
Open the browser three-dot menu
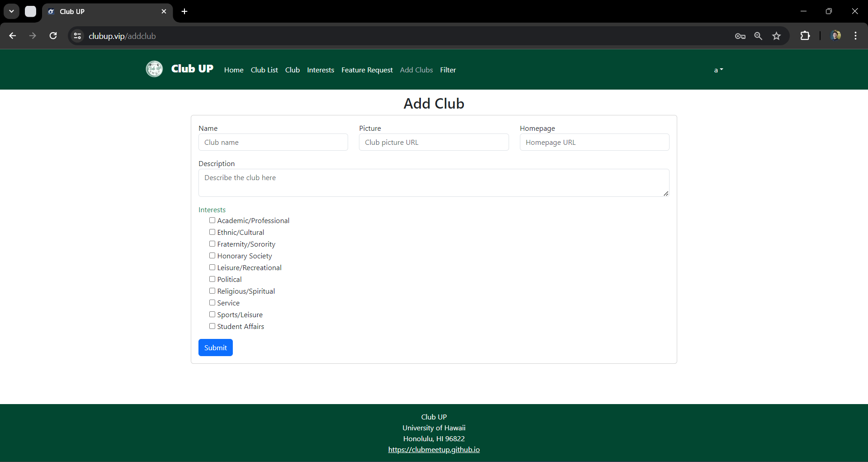coord(855,36)
